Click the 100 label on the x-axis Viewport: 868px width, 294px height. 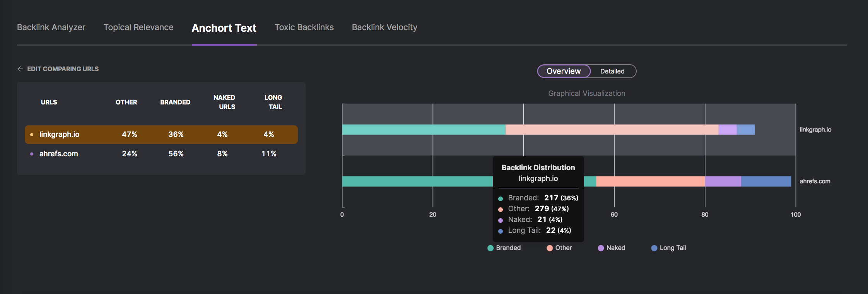point(796,215)
